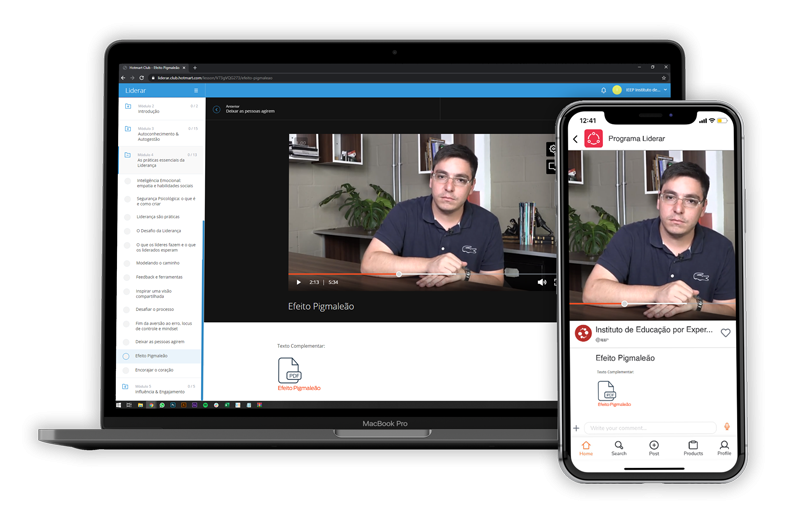Toggle completion circle for Feedback e ferramentas

coord(127,277)
